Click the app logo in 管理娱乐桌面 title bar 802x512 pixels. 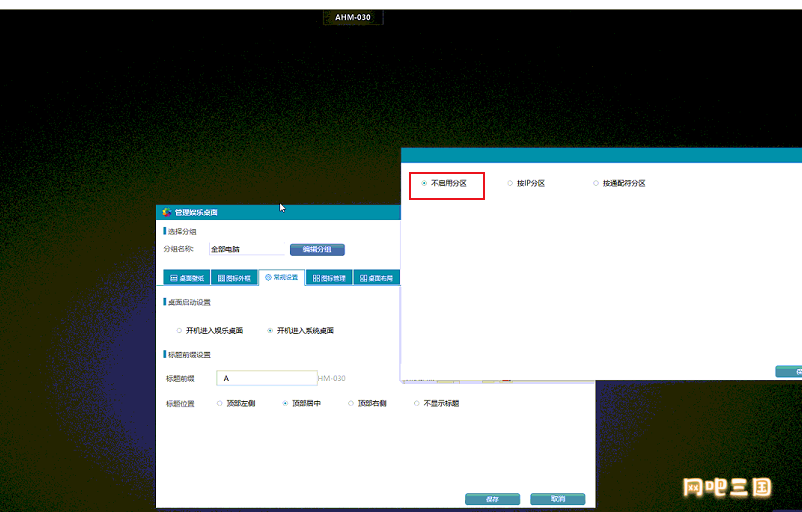(166, 212)
